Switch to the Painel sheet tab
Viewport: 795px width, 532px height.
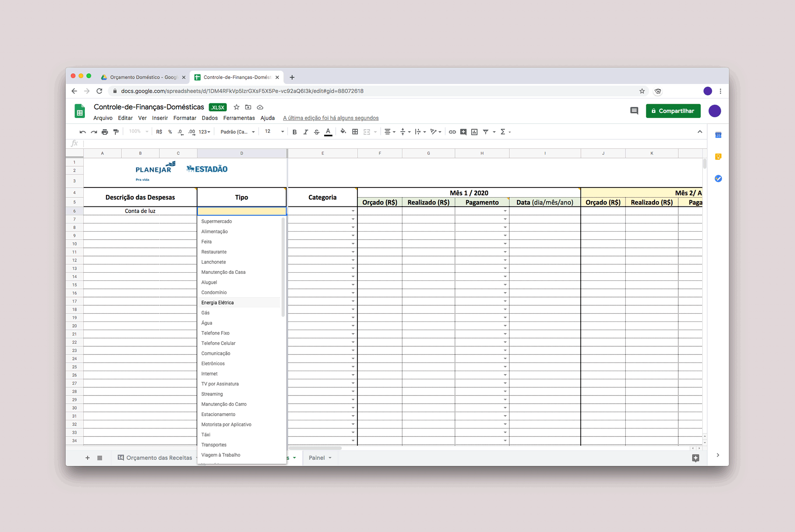(x=317, y=458)
